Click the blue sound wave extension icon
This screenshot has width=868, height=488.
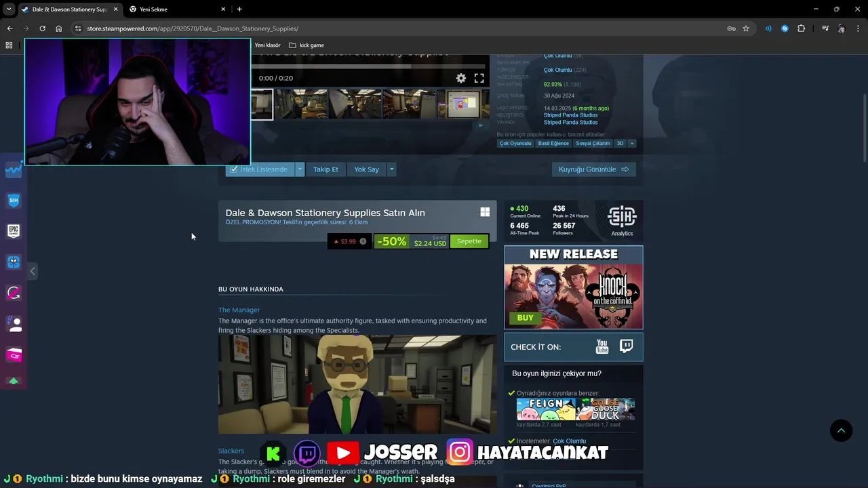tap(768, 28)
